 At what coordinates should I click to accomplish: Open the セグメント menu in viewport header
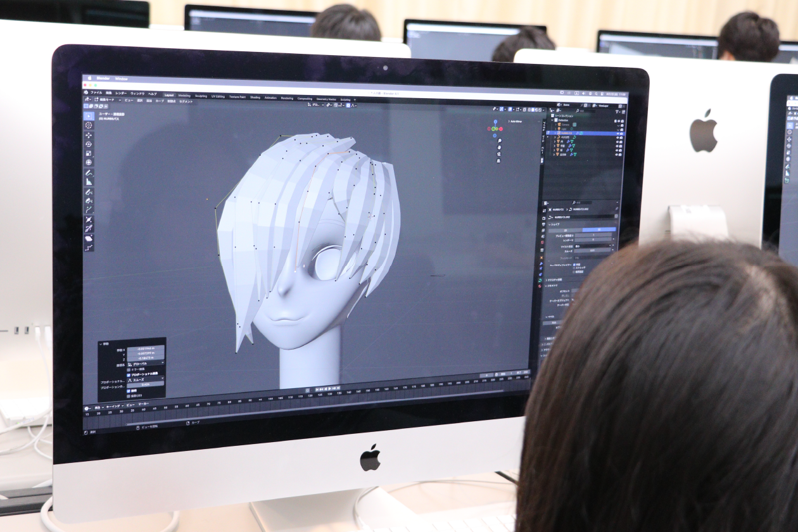[x=186, y=101]
